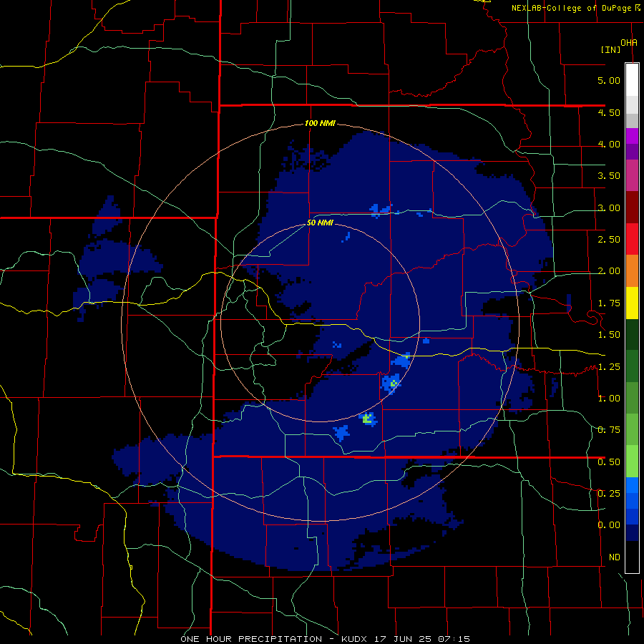Select the 1.75 legend value
644x644 pixels.
(x=609, y=303)
